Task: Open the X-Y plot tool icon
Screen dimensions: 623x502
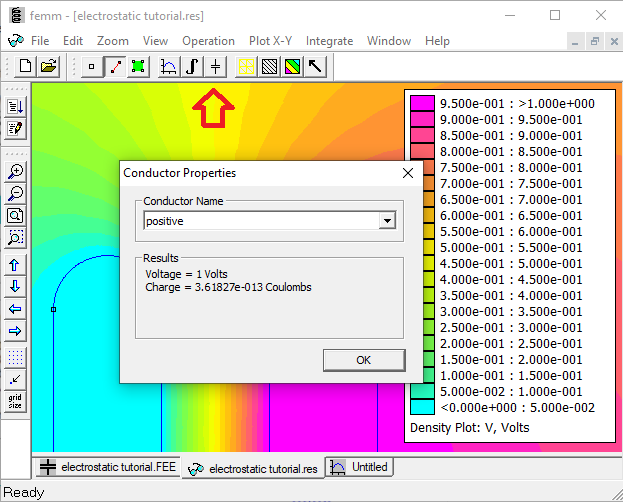Action: [x=169, y=66]
